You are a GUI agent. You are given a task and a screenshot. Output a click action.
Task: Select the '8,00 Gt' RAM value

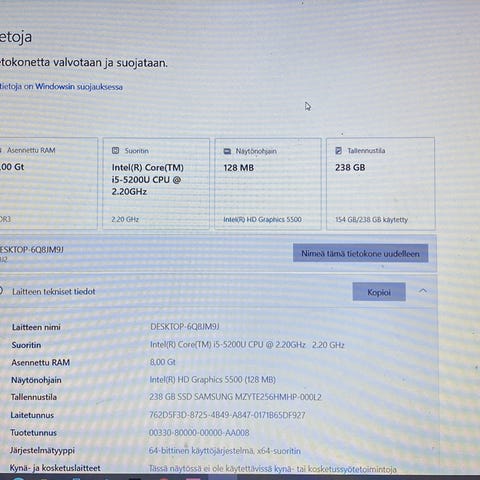tap(163, 362)
